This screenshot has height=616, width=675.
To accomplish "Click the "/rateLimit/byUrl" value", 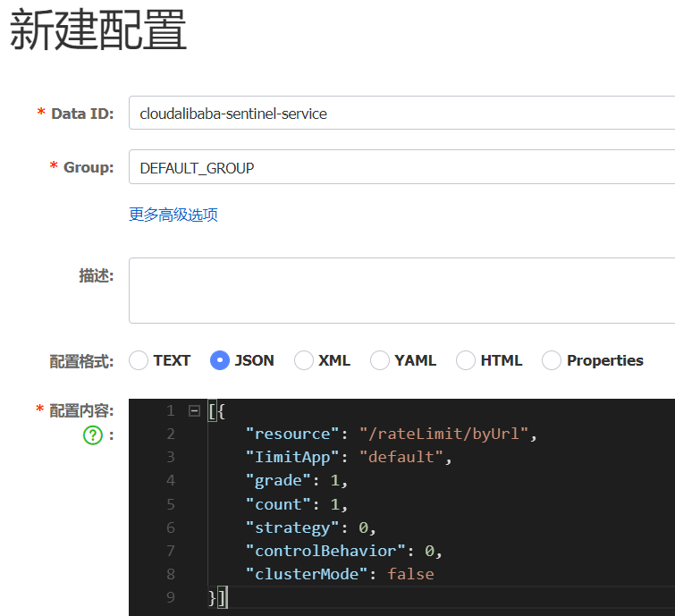I will [x=443, y=434].
